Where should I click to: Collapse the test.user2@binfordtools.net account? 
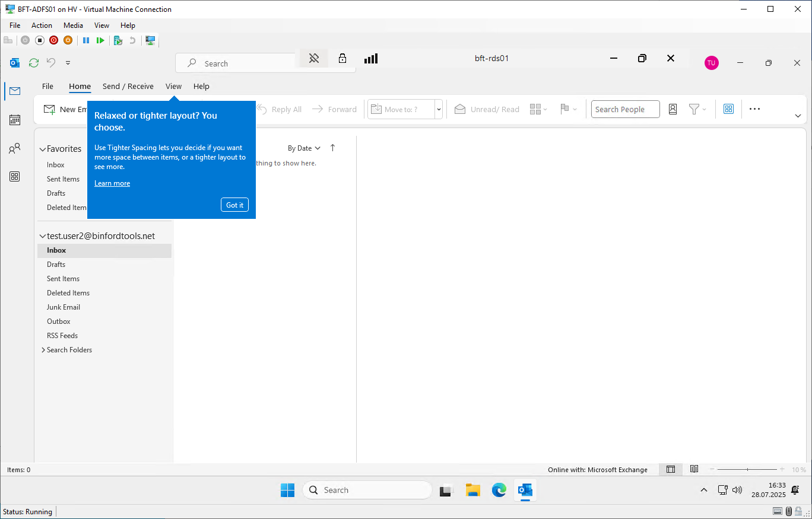point(43,236)
